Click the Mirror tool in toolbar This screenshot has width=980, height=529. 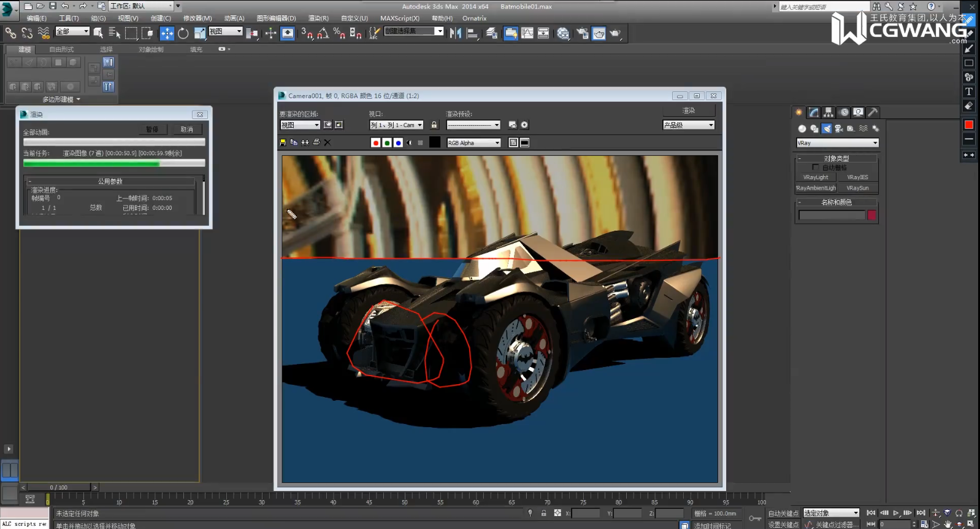coord(455,33)
